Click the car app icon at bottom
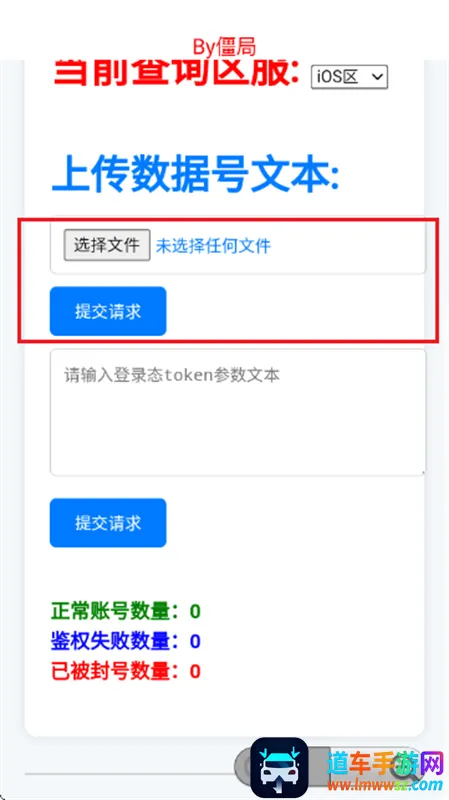Viewport: 449px width, 800px height. point(279,768)
